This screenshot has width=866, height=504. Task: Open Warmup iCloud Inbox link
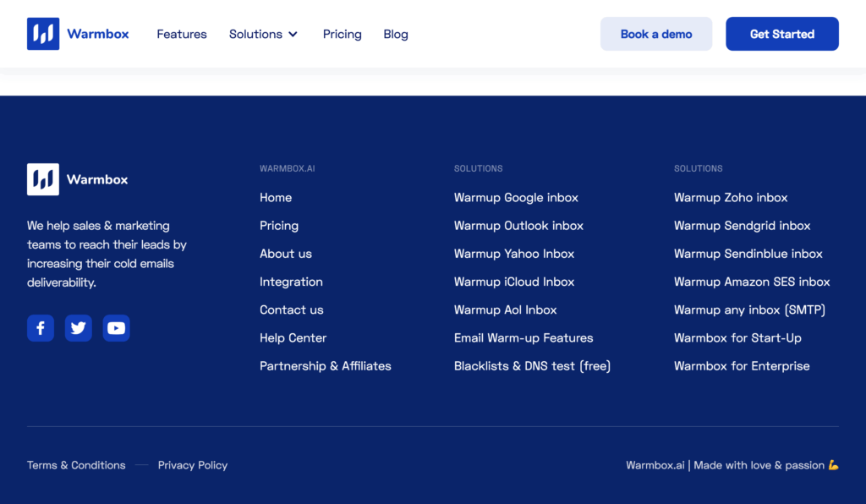514,282
